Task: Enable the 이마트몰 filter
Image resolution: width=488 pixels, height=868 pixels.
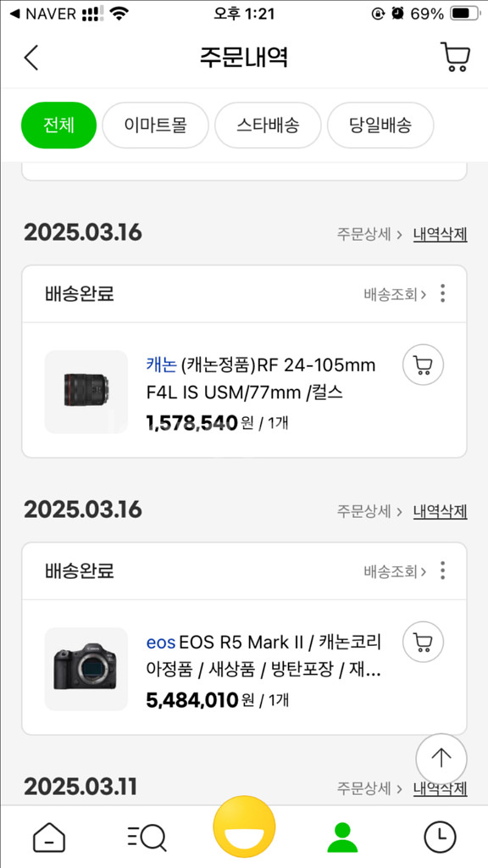Action: pos(155,125)
